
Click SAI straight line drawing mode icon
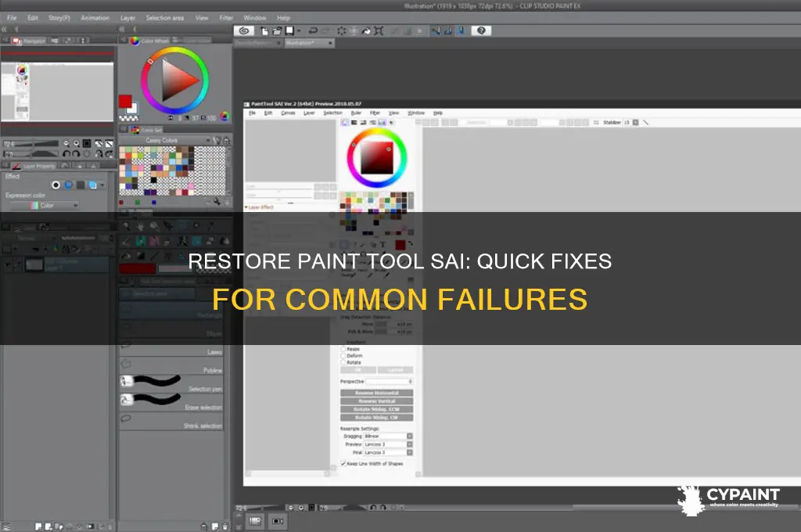[645, 123]
